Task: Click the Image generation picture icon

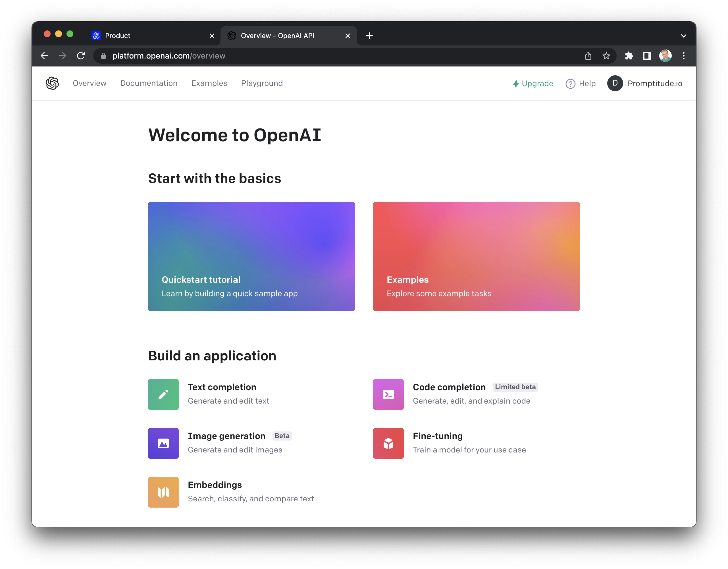Action: click(x=163, y=443)
